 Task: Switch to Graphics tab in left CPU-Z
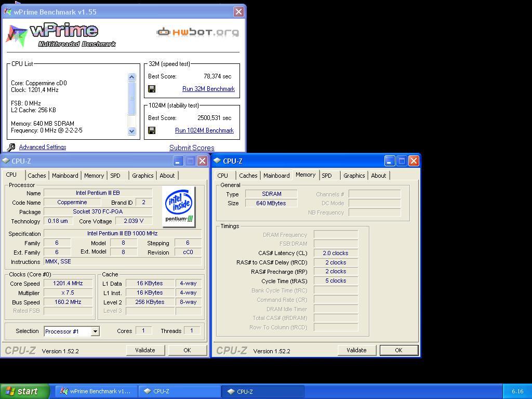(x=142, y=176)
